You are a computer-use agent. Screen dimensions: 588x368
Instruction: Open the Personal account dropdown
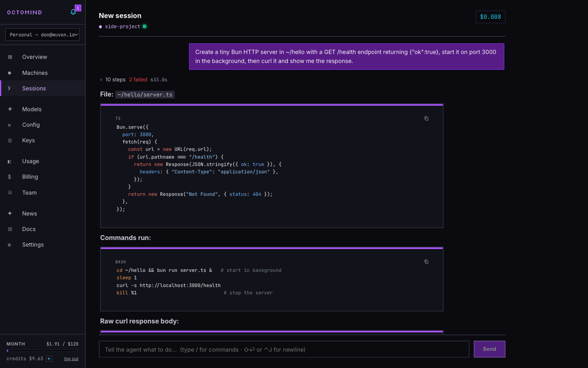(x=42, y=35)
